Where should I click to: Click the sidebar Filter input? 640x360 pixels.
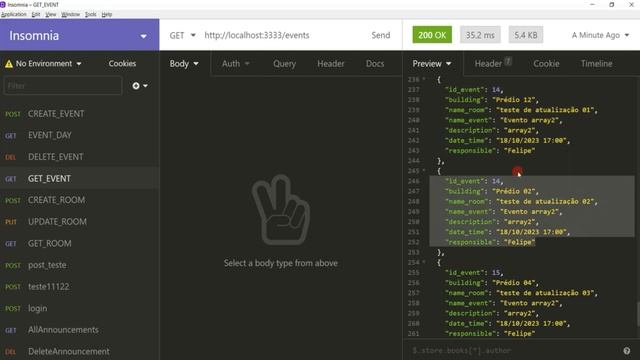click(x=63, y=86)
